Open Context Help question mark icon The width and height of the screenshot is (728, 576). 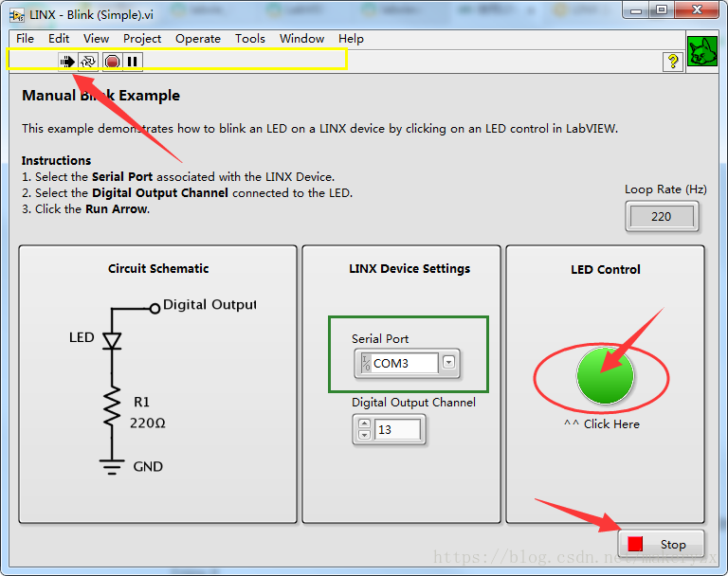673,62
